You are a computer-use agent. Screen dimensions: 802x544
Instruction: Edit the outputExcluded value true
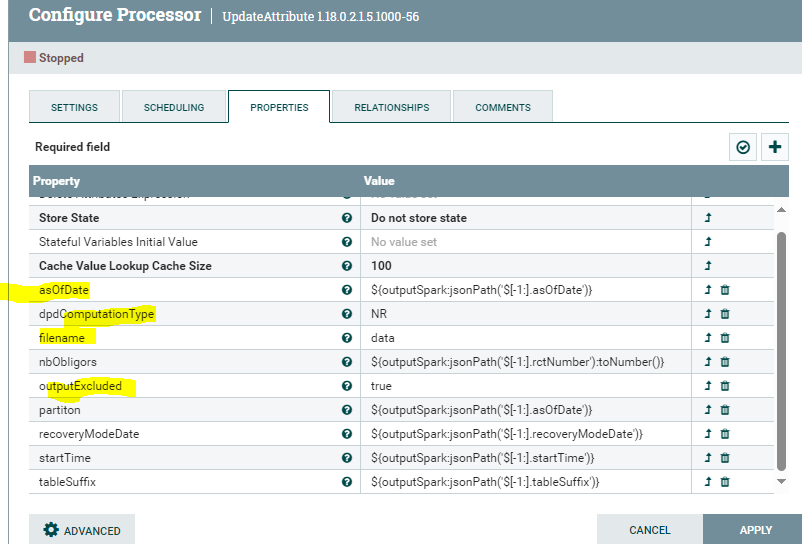coord(525,386)
